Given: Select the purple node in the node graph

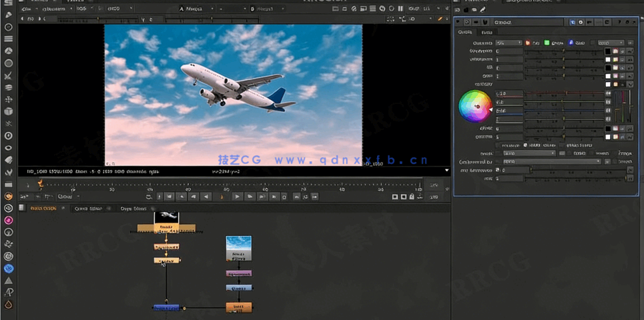Looking at the screenshot, I should pyautogui.click(x=239, y=273).
